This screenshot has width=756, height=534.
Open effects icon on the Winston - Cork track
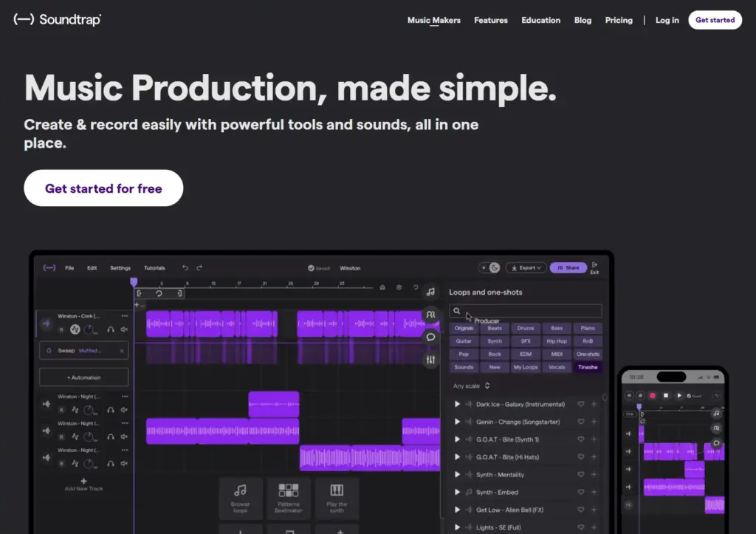click(x=75, y=329)
